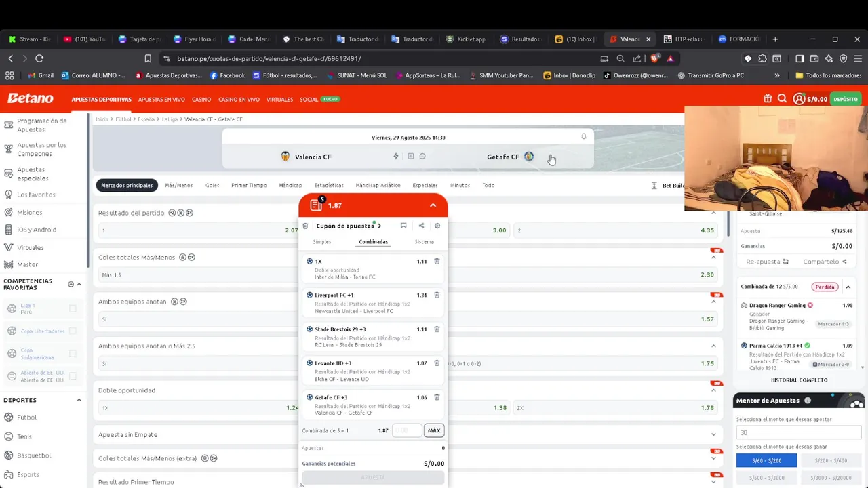Expand the Apuesta sin Empate market

713,434
